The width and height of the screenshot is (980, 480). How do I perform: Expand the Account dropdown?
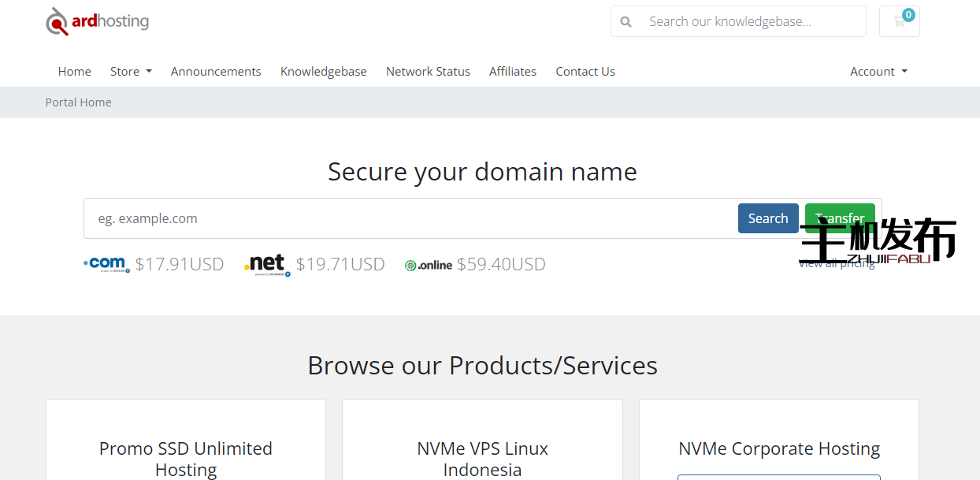(x=877, y=71)
